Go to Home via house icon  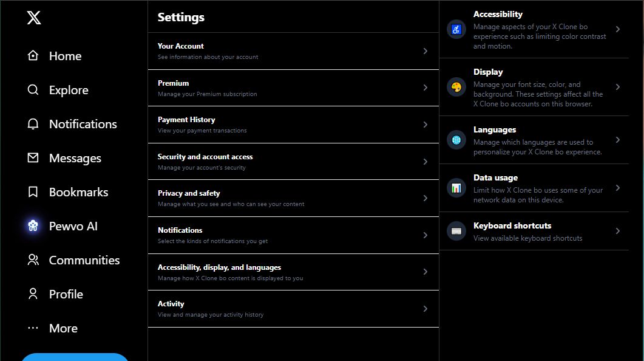(33, 56)
